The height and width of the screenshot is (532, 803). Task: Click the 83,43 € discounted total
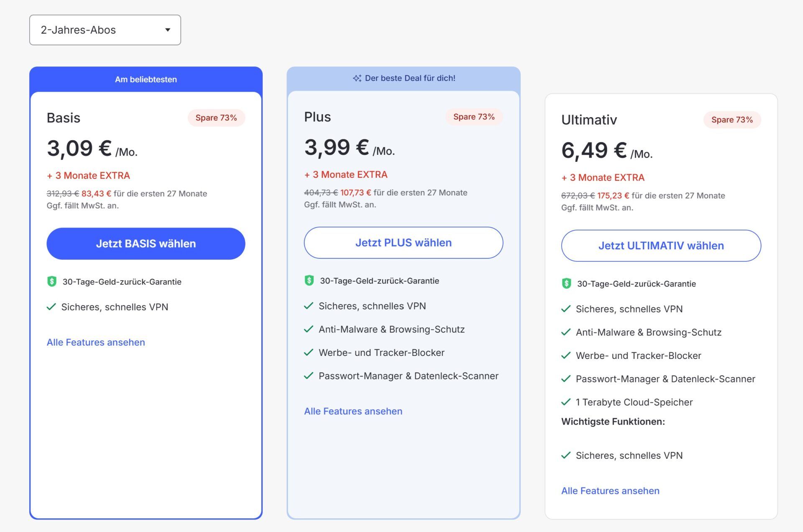pos(96,194)
